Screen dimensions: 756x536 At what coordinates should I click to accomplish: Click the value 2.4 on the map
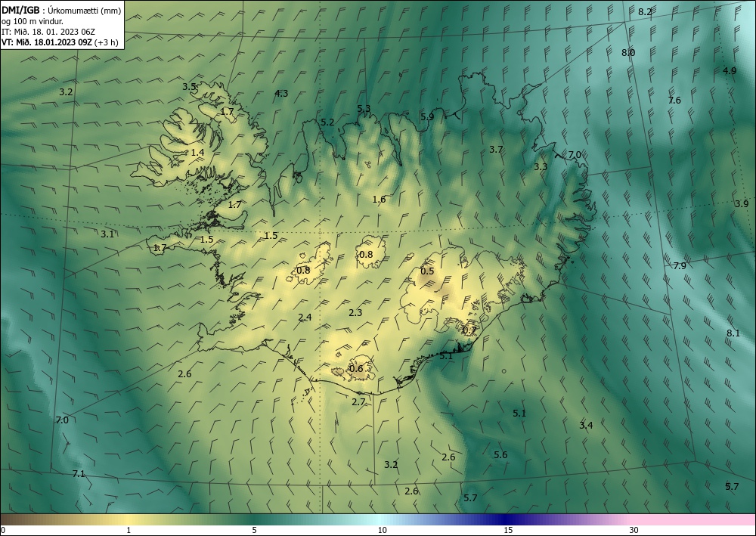305,318
